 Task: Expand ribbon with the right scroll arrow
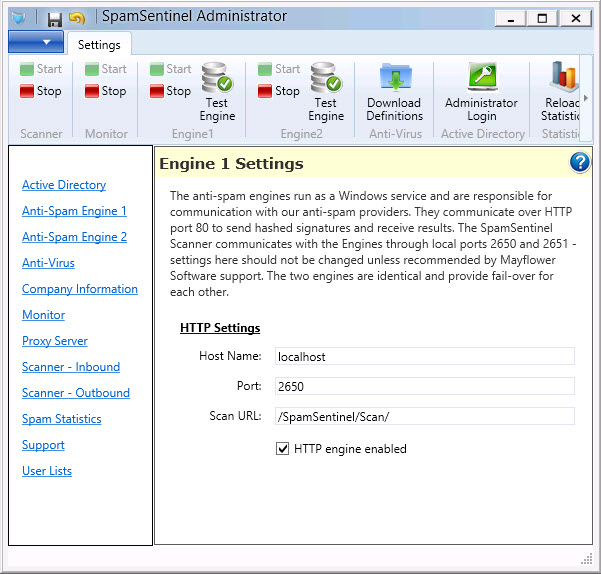coord(586,98)
